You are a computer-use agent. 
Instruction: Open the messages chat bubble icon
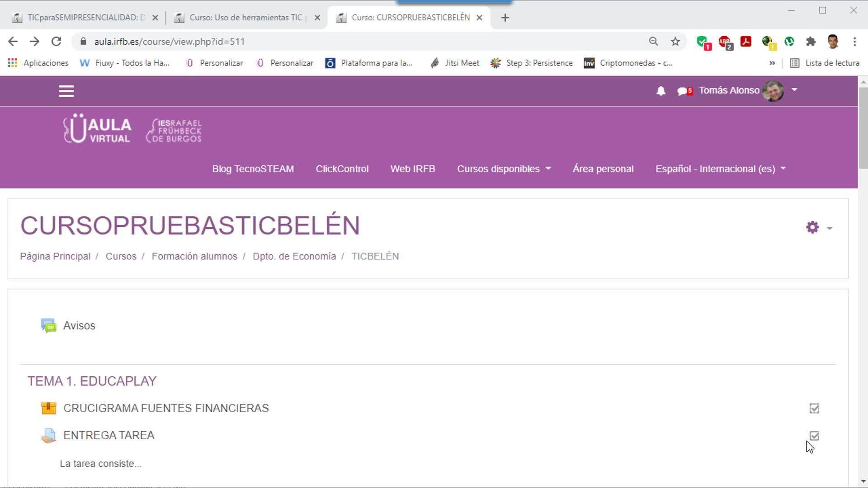pyautogui.click(x=683, y=91)
